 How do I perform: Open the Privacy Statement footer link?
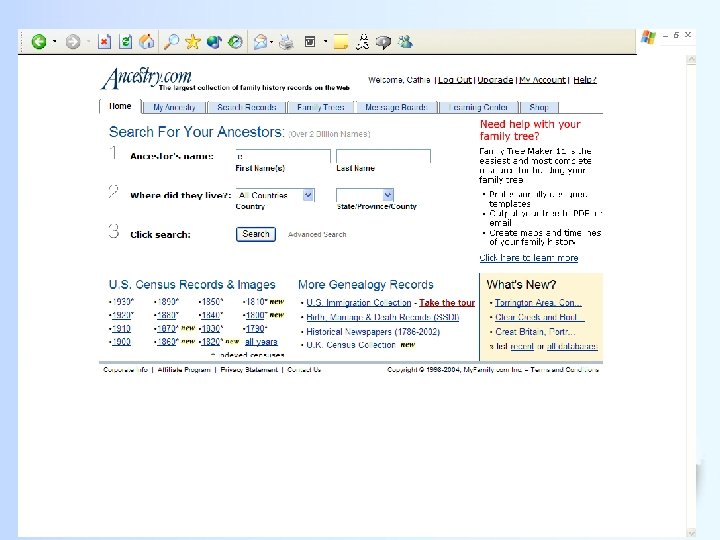(x=249, y=370)
